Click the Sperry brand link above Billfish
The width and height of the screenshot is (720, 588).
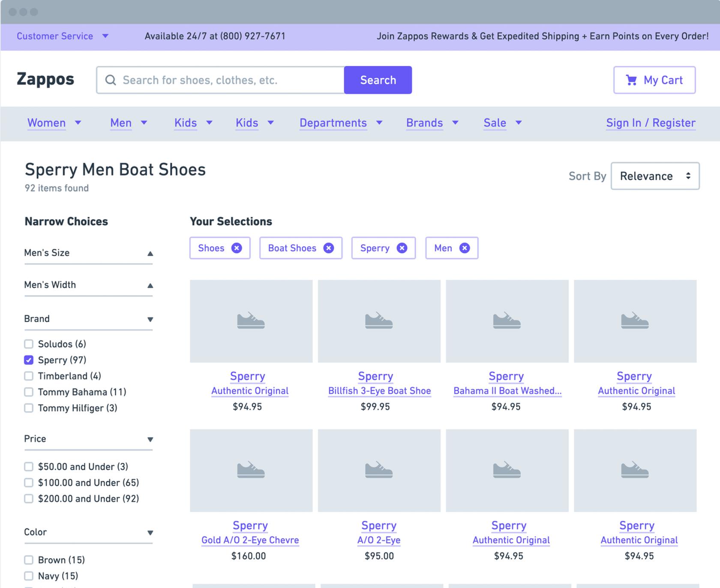(x=375, y=376)
